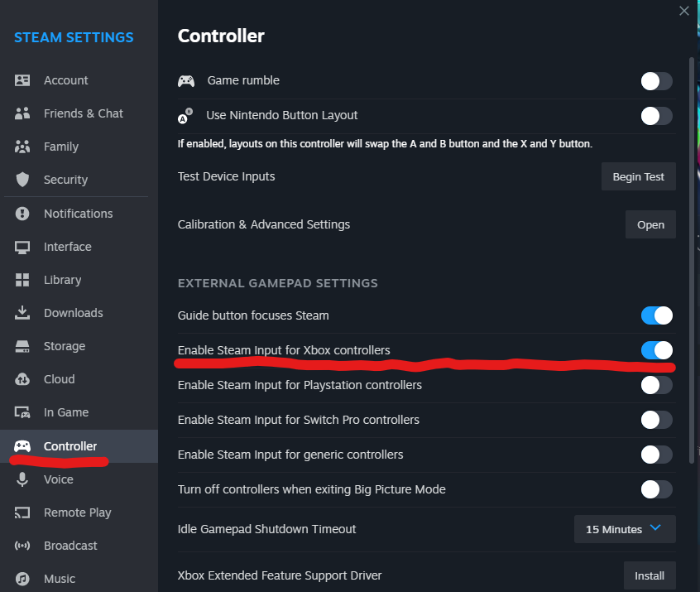This screenshot has width=700, height=592.
Task: Click the Broadcast icon
Action: point(22,546)
